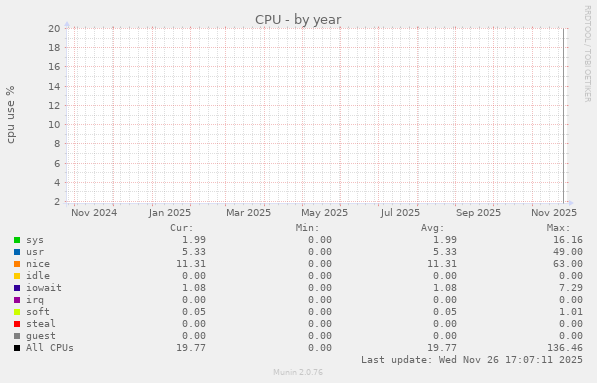Click the 'Max:' column header

click(x=559, y=228)
